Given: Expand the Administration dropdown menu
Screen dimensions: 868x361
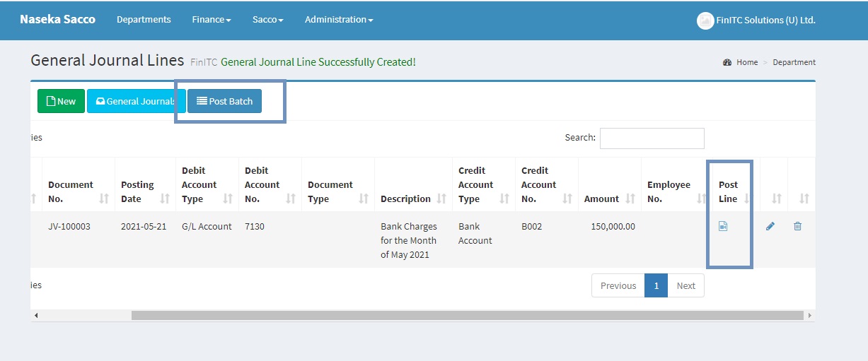Looking at the screenshot, I should coord(339,20).
